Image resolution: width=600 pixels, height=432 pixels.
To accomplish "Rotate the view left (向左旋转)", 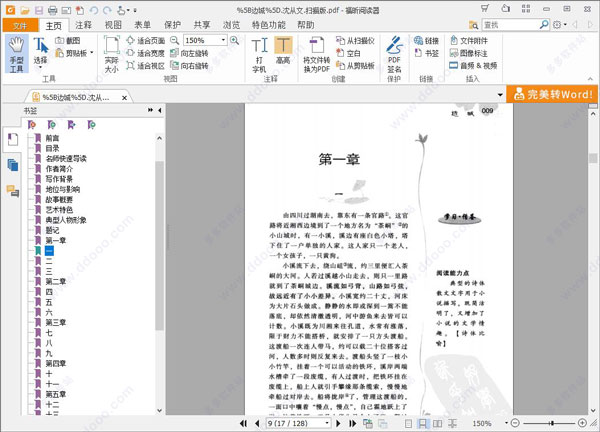I will click(x=189, y=53).
